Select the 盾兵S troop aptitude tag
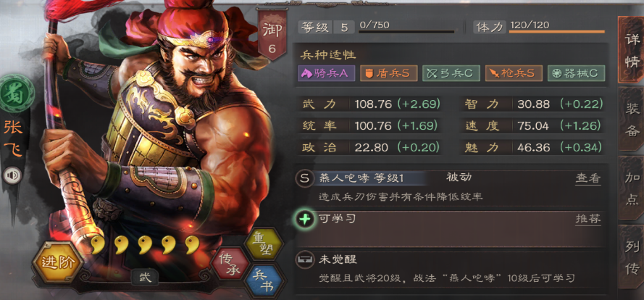Viewport: 644px width, 300px height. [x=389, y=73]
